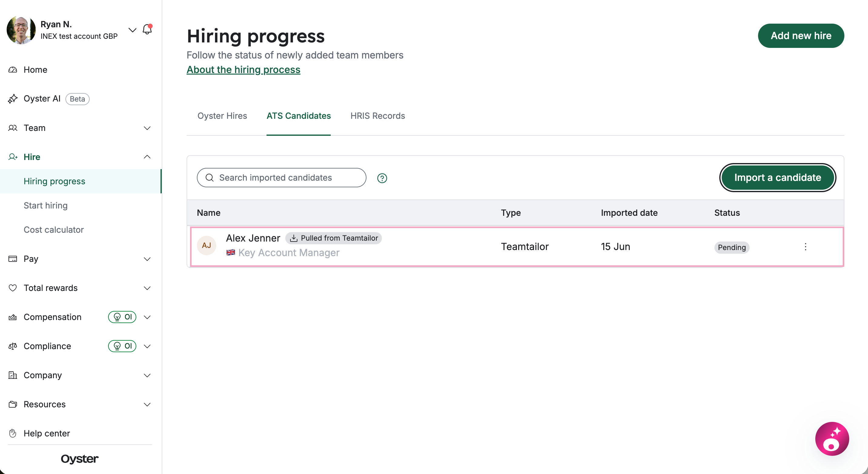868x474 pixels.
Task: Click the Help center hand icon
Action: 13,433
